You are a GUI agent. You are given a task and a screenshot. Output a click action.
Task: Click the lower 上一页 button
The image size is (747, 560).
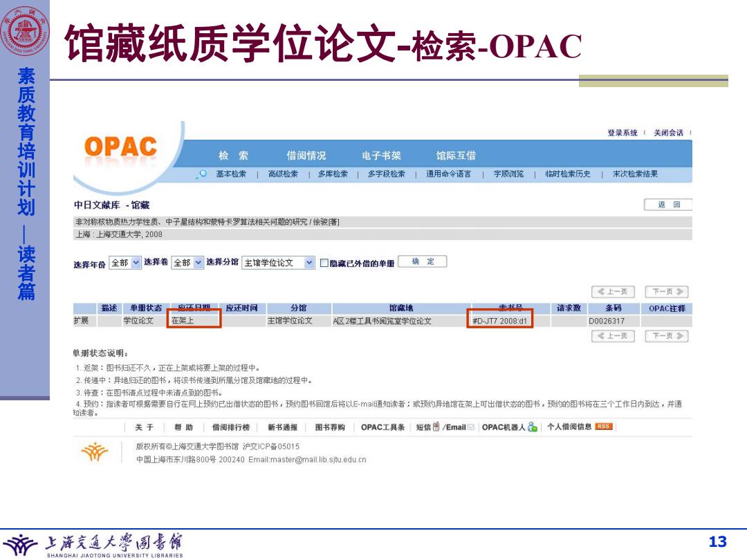[613, 336]
